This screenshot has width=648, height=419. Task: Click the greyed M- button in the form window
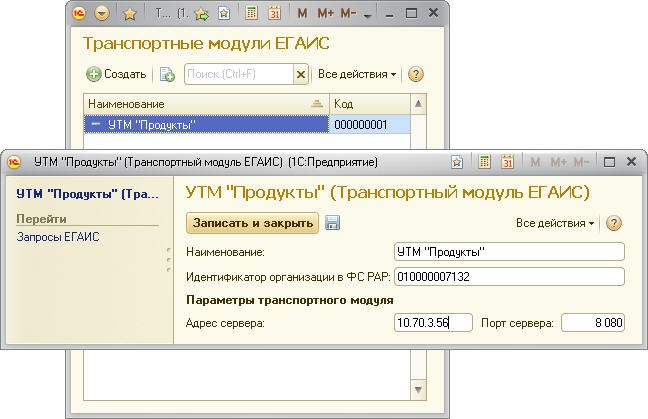click(581, 162)
